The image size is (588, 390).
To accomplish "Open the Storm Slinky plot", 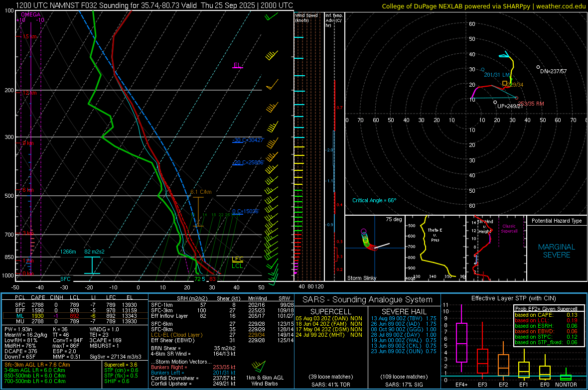I will coord(375,248).
